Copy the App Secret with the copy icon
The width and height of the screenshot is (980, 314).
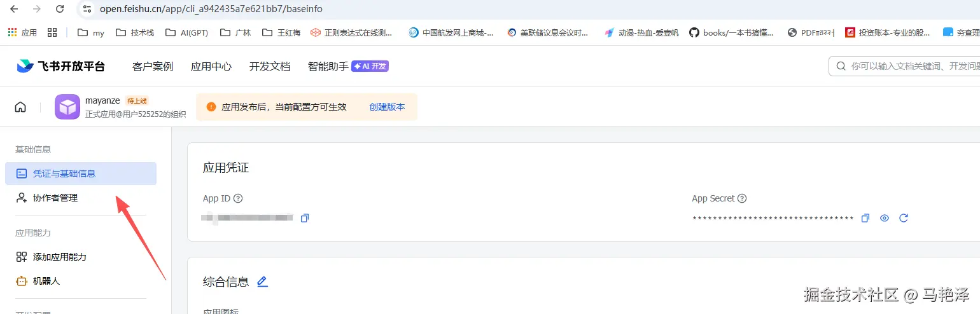(865, 218)
